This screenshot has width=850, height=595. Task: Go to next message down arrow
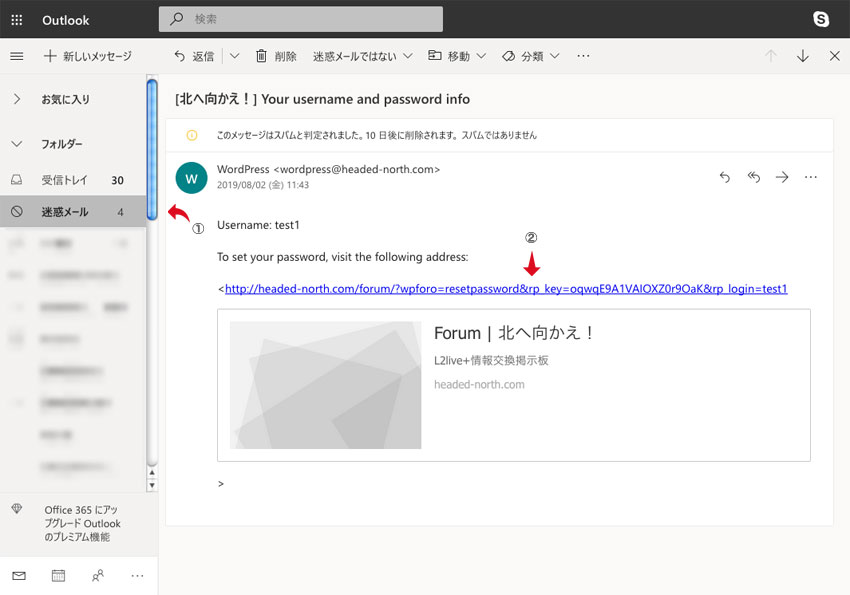click(x=803, y=56)
